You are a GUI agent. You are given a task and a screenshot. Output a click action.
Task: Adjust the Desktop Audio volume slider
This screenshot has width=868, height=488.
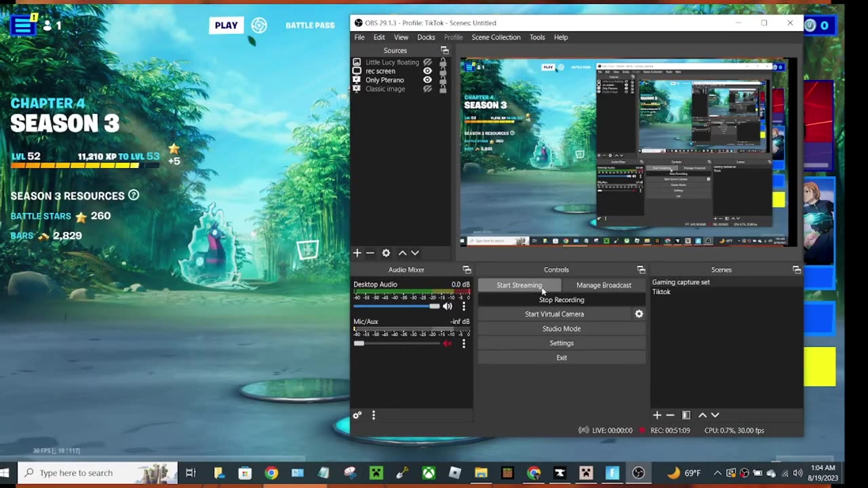click(x=397, y=306)
